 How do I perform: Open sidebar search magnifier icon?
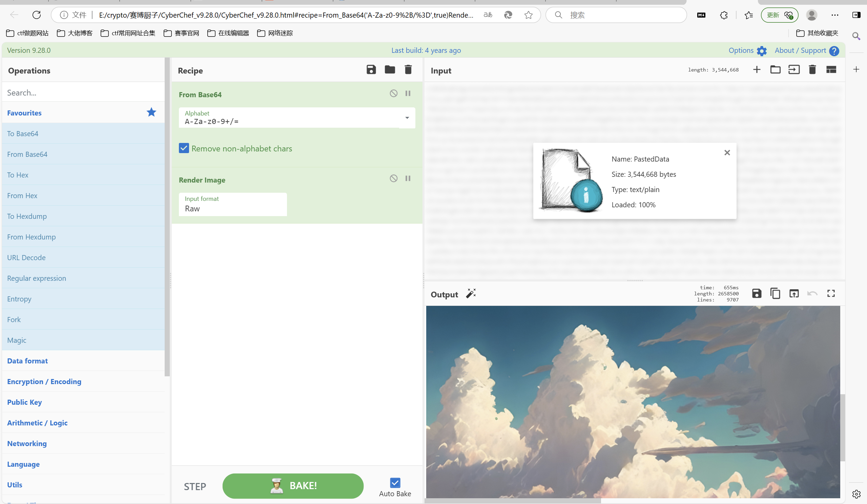(856, 36)
